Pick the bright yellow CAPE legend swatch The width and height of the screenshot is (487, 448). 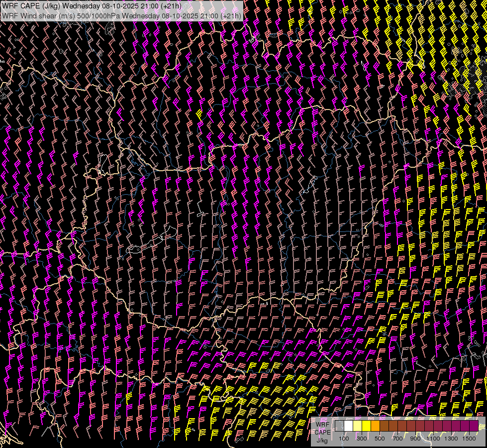tap(366, 426)
